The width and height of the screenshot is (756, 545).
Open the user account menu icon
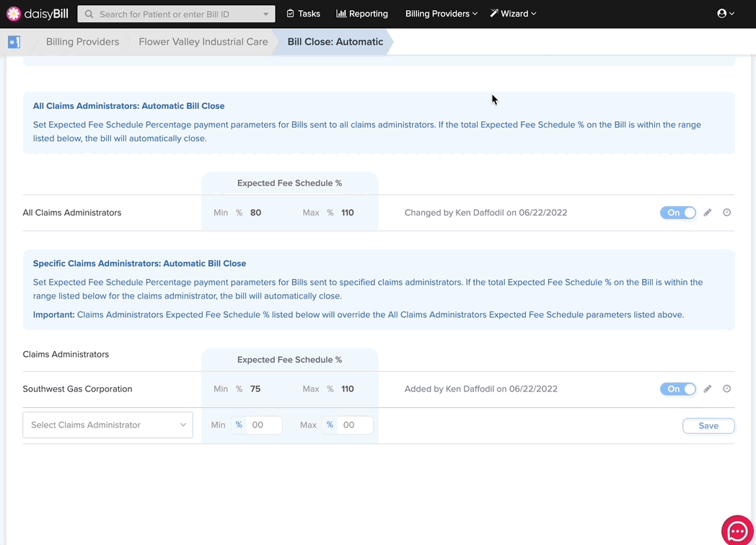click(x=725, y=14)
